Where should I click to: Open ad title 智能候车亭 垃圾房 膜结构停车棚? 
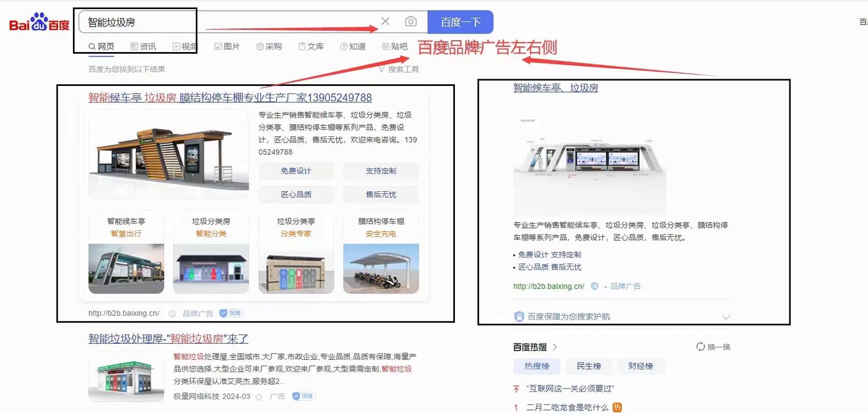[230, 97]
